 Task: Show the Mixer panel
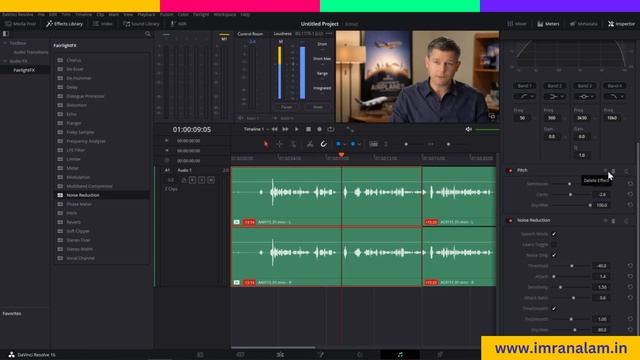coord(517,24)
